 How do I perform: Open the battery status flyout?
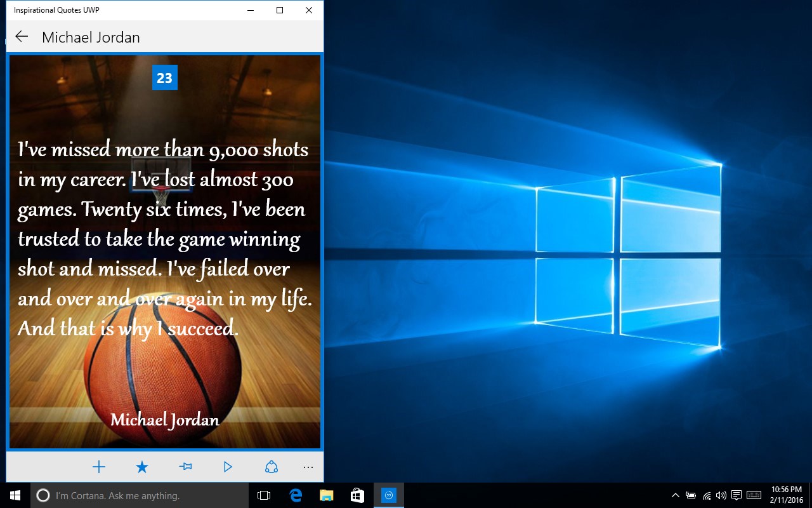point(691,495)
